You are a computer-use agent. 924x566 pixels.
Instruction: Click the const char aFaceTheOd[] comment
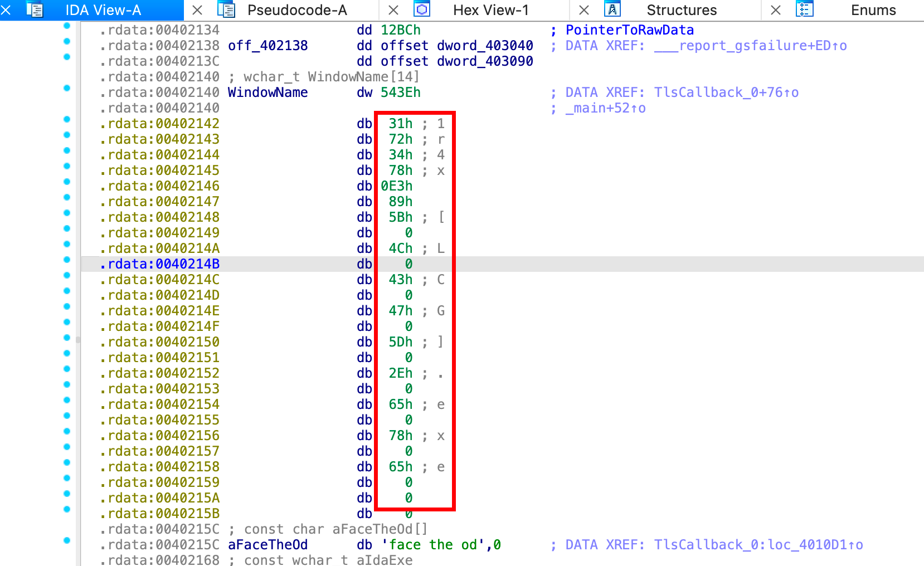pyautogui.click(x=328, y=529)
